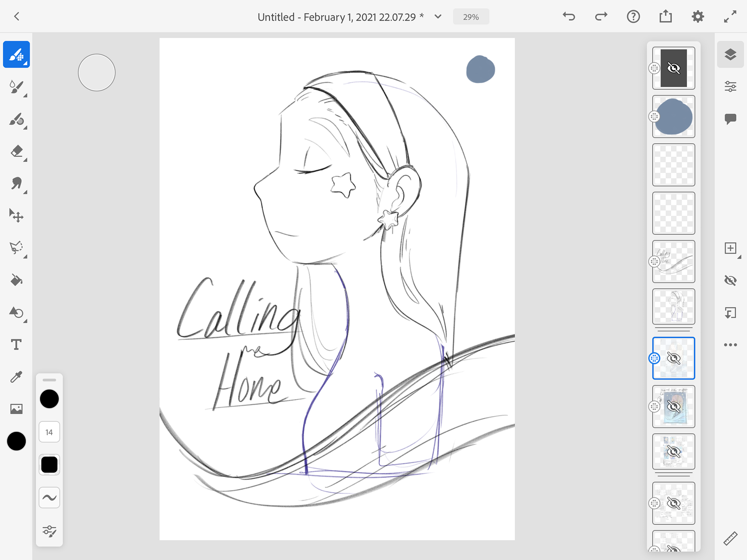Click the Undo arrow

pyautogui.click(x=568, y=17)
